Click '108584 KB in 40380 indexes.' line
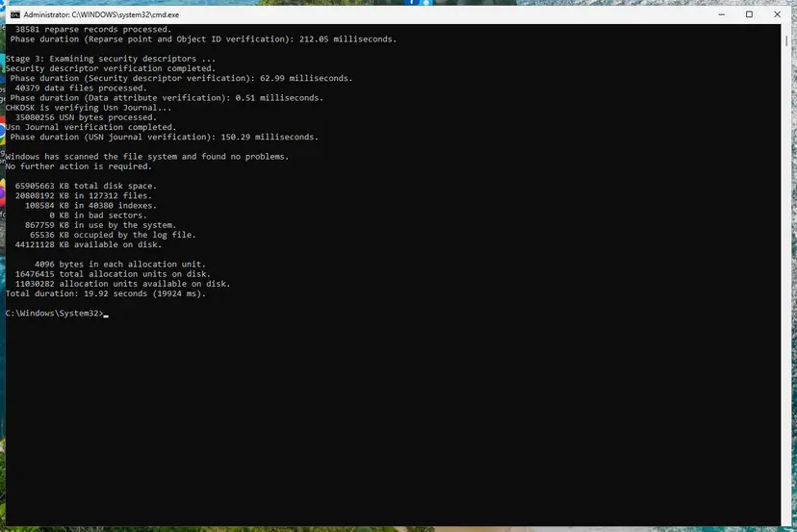The height and width of the screenshot is (532, 797). point(90,206)
